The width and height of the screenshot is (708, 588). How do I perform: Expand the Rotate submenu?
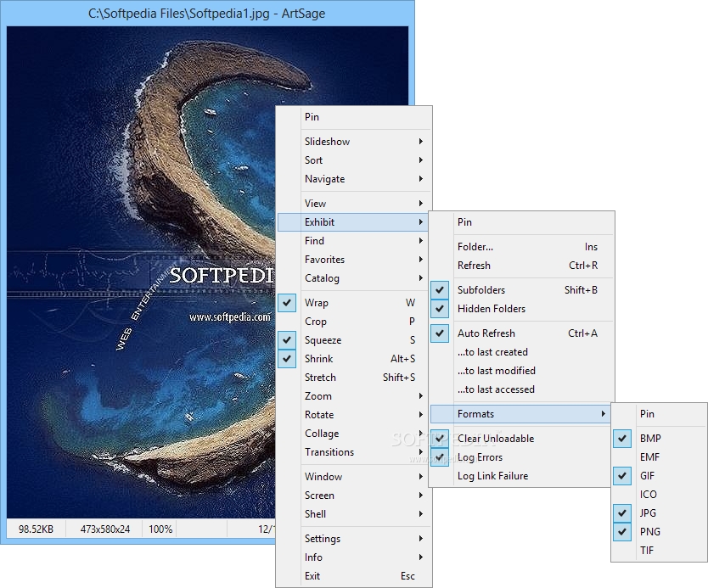(353, 415)
